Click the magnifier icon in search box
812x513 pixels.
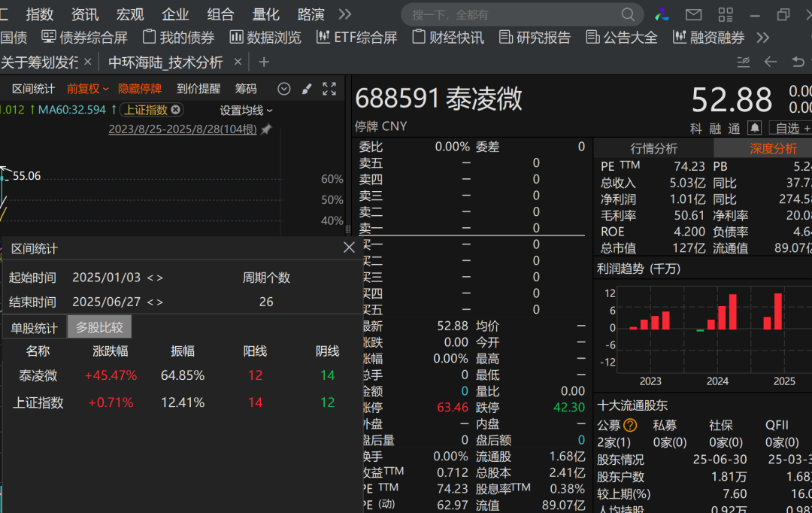[x=628, y=14]
